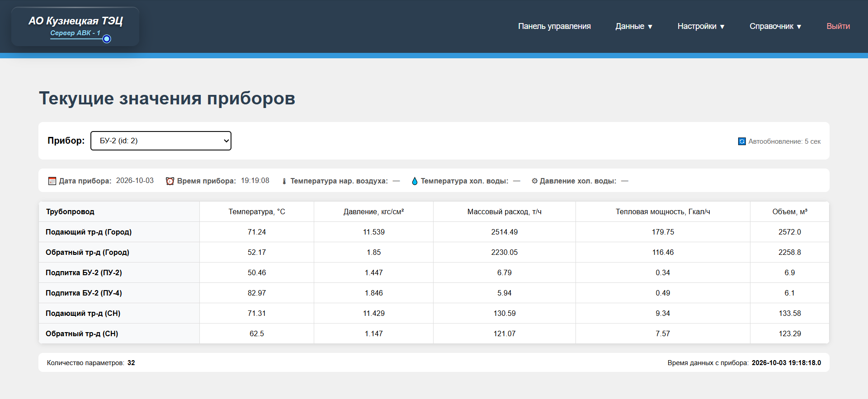Click pressure value 1.147
868x399 pixels.
374,333
